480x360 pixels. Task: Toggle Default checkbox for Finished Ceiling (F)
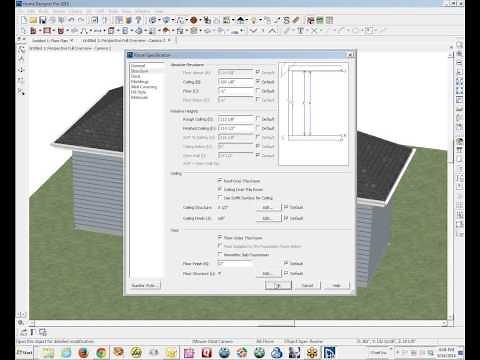click(258, 128)
